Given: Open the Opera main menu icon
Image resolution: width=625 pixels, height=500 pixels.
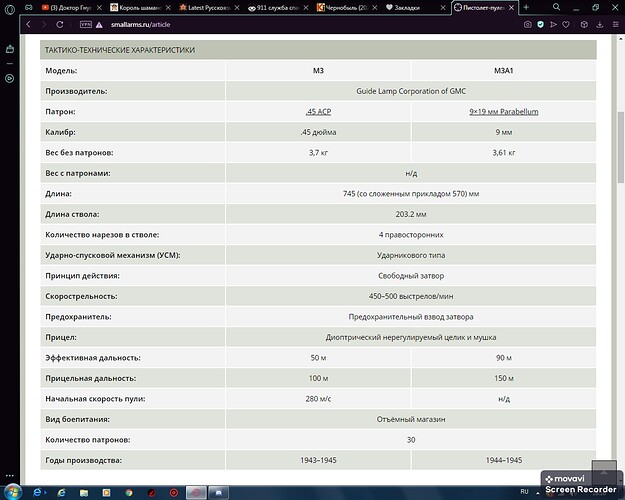Looking at the screenshot, I should 10,8.
